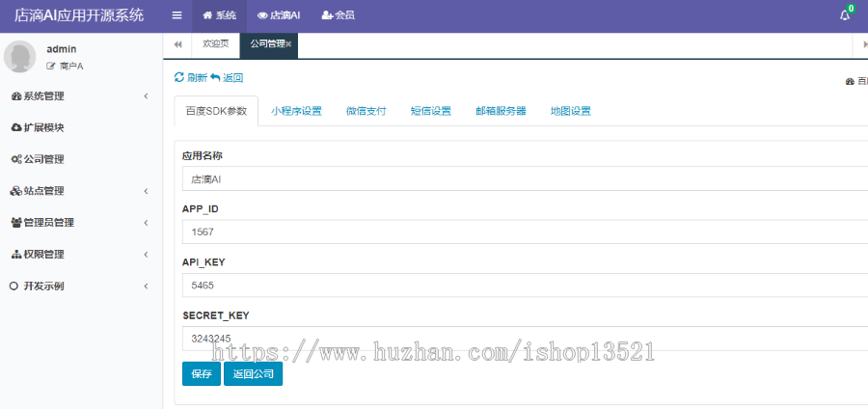This screenshot has width=868, height=409.
Task: Open the 短信设置 tab
Action: [431, 111]
